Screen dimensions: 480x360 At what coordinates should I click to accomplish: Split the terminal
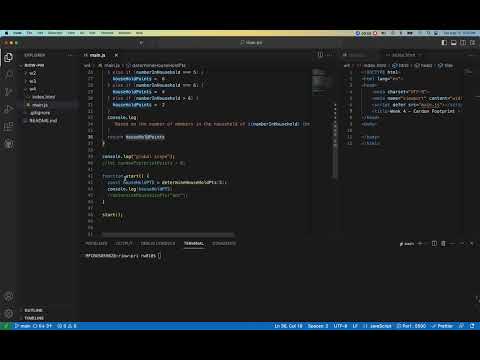[x=434, y=244]
